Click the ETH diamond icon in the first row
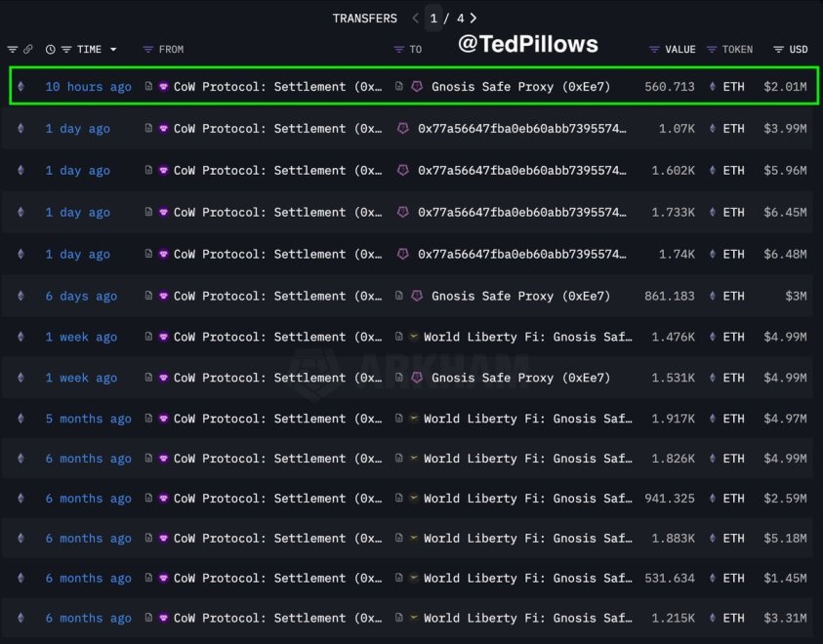 [712, 86]
